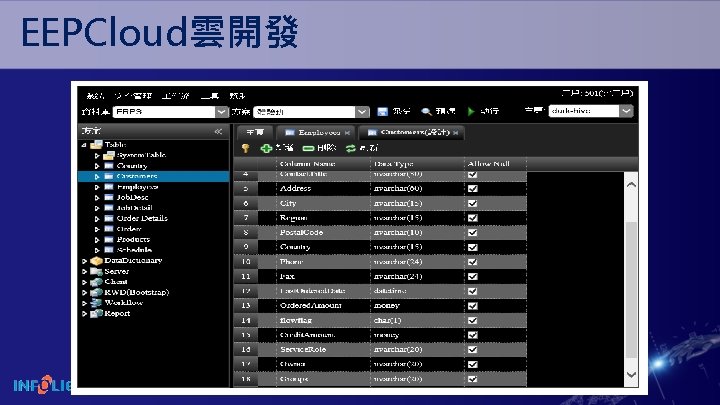
Task: Switch to the Employees tab
Action: pyautogui.click(x=316, y=133)
